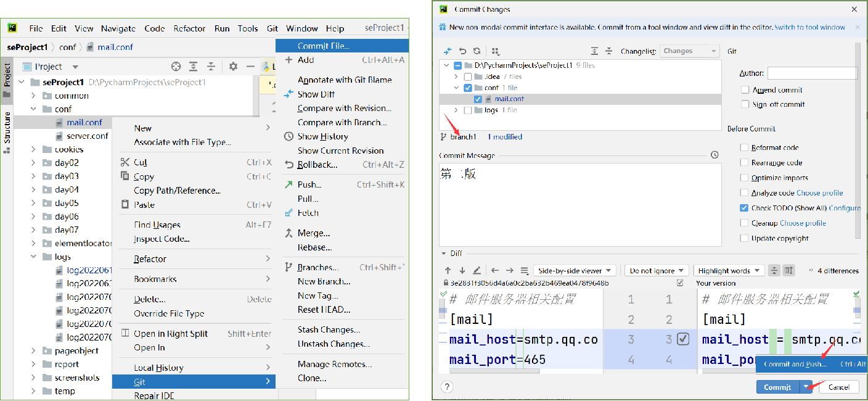Screen dimensions: 868x401
Task: Uncheck the conf folder checkbox
Action: (468, 88)
